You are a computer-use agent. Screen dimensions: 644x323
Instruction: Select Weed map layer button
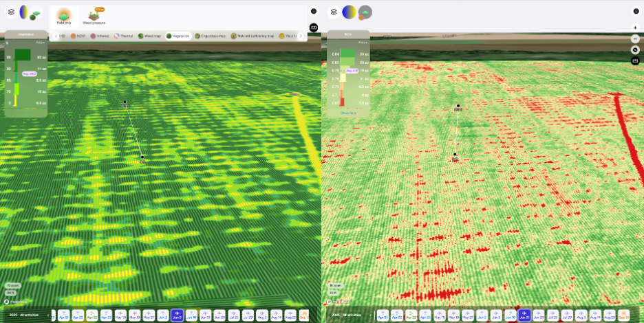click(149, 36)
